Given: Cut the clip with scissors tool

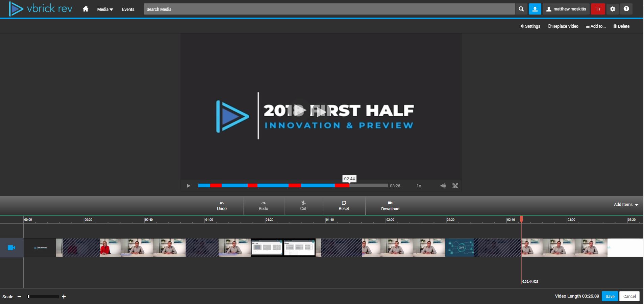Looking at the screenshot, I should coord(303,206).
